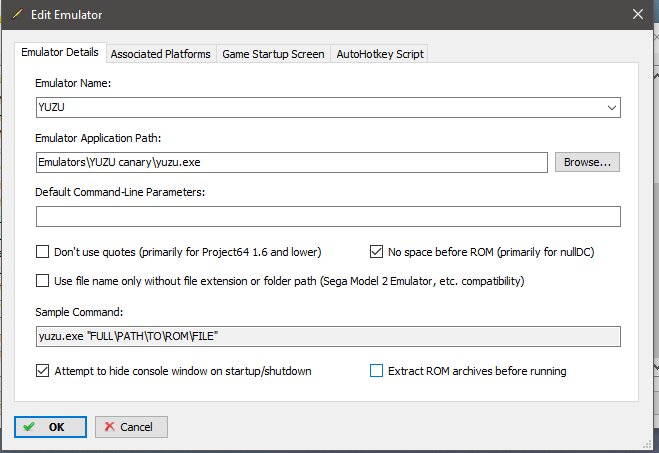Click the Default Command-Line Parameters: label
Viewport: 659px width, 453px height.
click(x=120, y=192)
